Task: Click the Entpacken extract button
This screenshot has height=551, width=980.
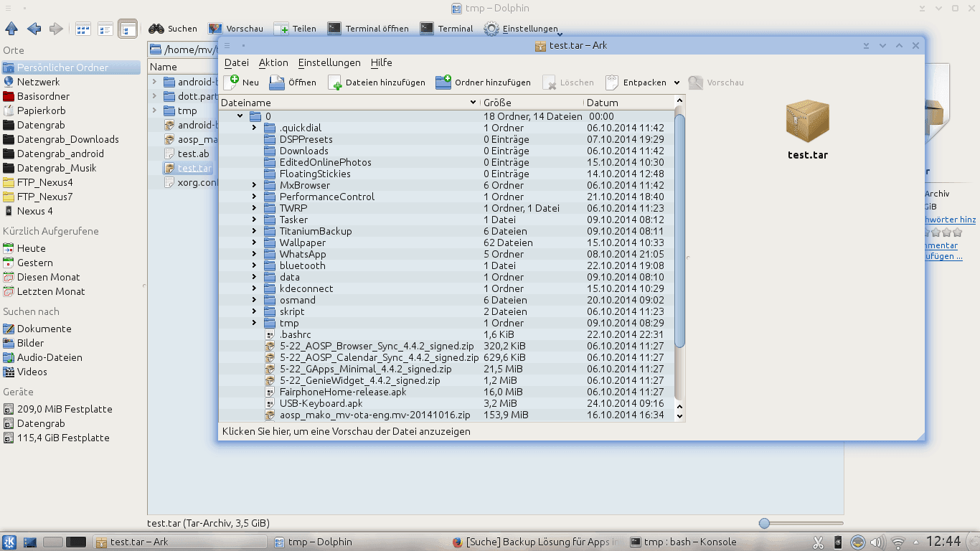Action: tap(636, 83)
